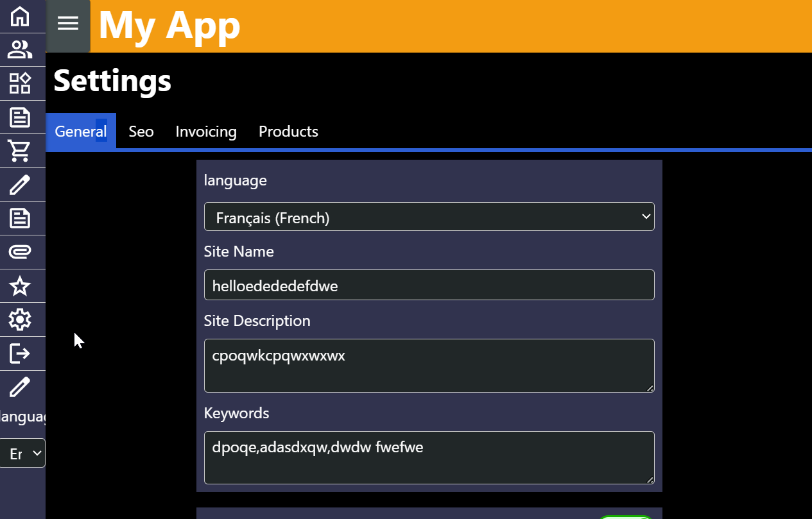Click the paperclip attachments icon
The image size is (812, 519).
pos(20,252)
